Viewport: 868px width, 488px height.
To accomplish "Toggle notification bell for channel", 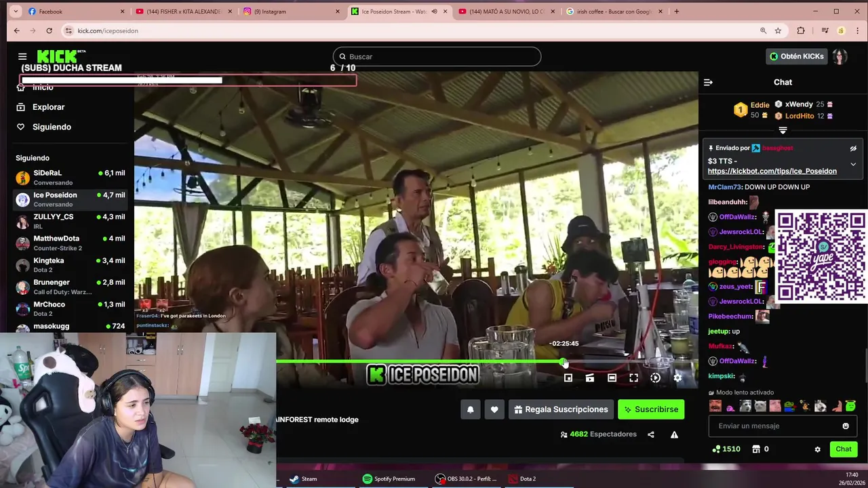I will tap(470, 409).
